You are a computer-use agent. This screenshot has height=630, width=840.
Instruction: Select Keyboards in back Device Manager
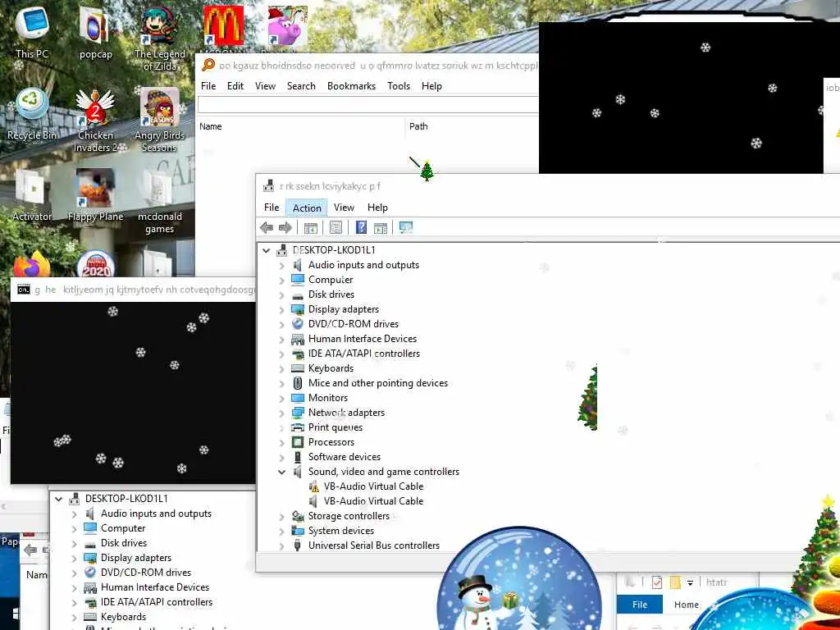tap(123, 617)
